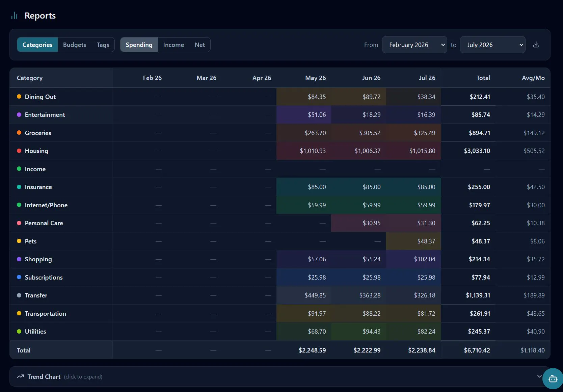Viewport: 563px width, 392px height.
Task: Switch to the Tags tab
Action: 103,45
